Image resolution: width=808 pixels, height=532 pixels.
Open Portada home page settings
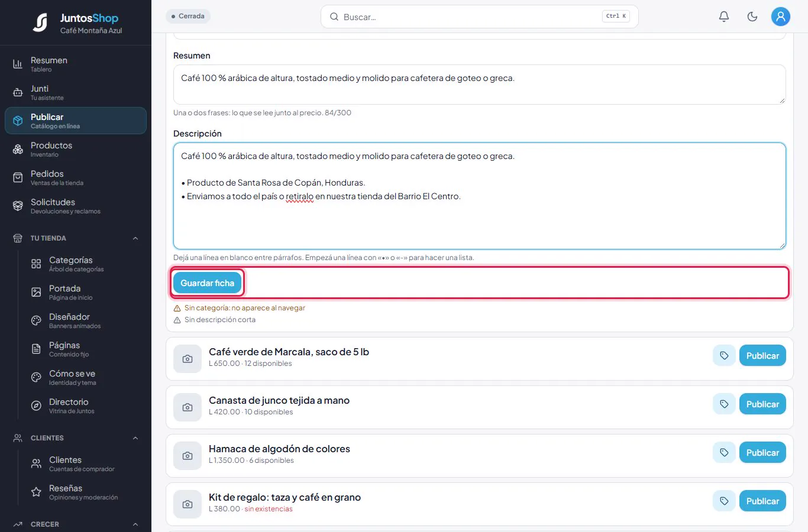coord(85,292)
